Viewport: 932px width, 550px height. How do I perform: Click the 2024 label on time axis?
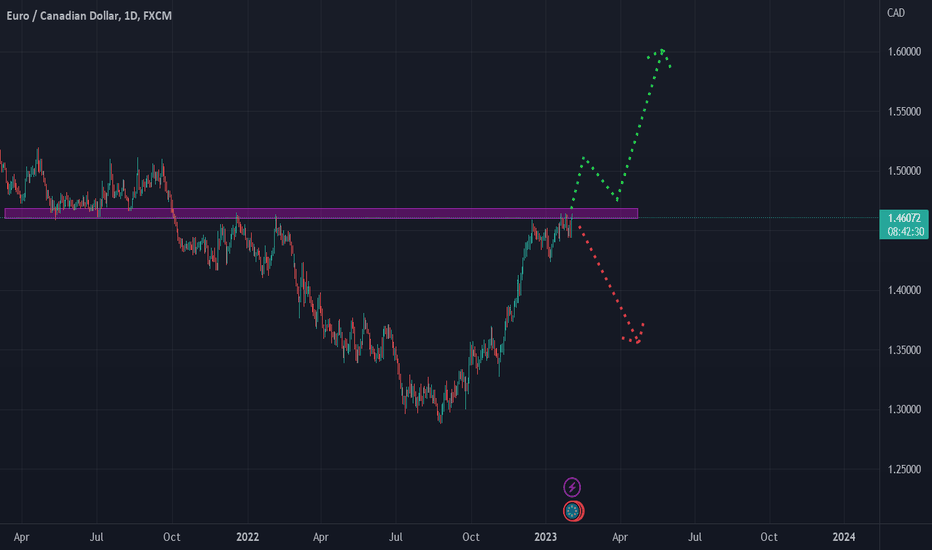click(843, 537)
